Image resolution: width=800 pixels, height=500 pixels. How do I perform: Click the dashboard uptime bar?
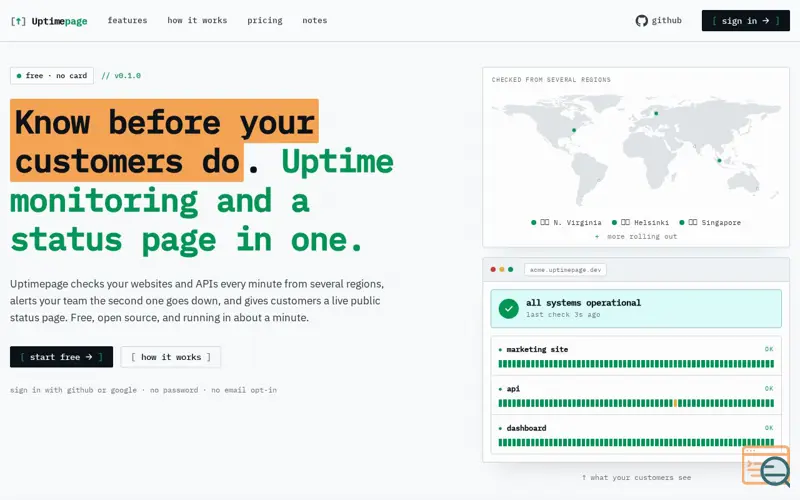click(x=636, y=442)
